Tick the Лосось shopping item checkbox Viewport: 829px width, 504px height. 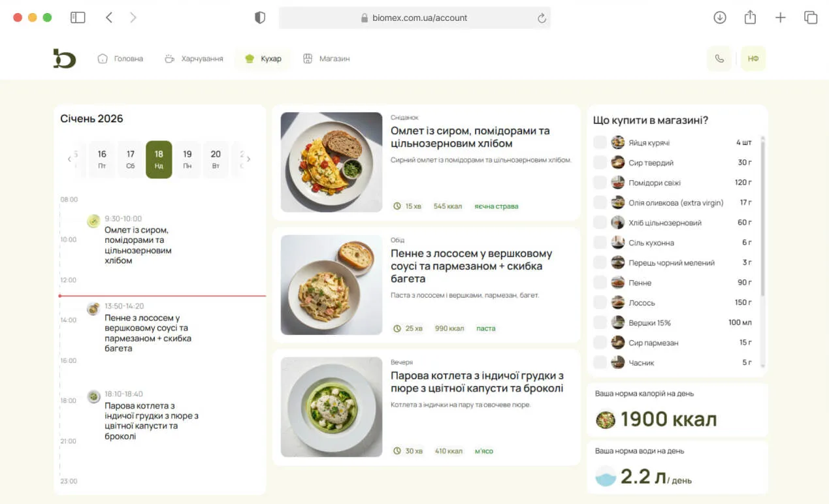click(x=600, y=303)
